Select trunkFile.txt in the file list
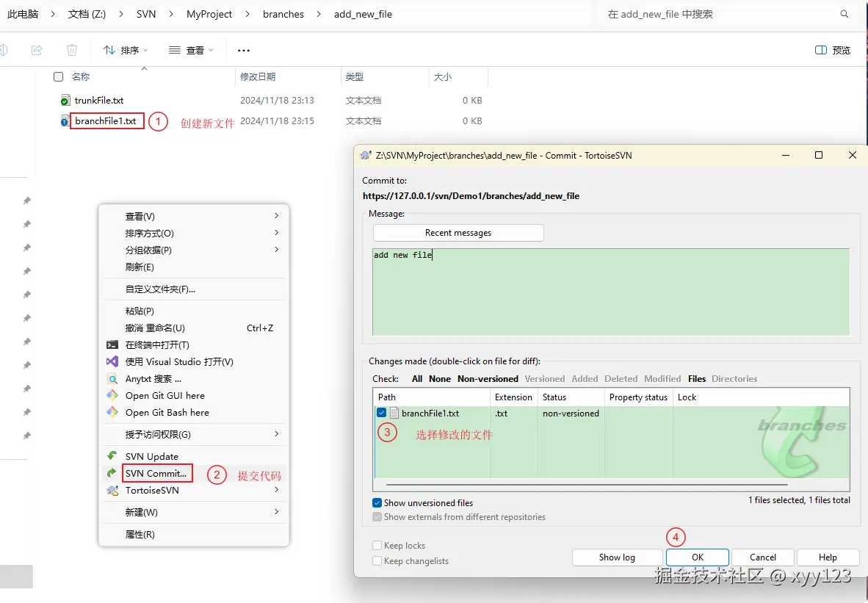 tap(99, 100)
